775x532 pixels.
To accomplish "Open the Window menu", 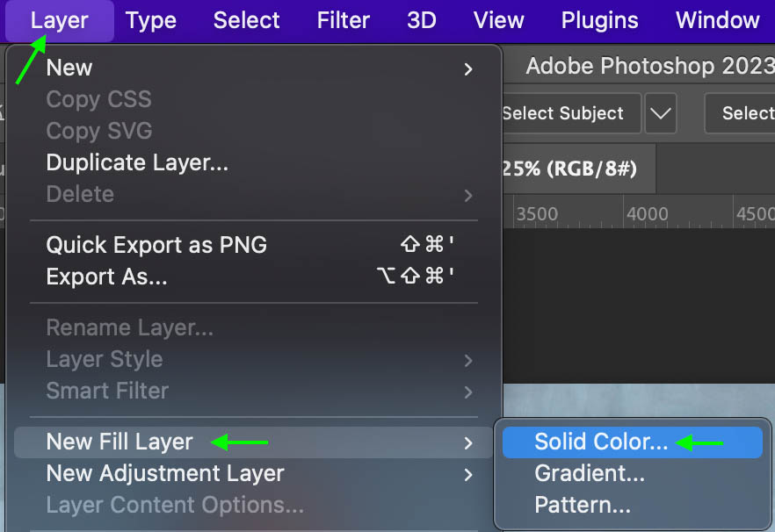I will (717, 20).
